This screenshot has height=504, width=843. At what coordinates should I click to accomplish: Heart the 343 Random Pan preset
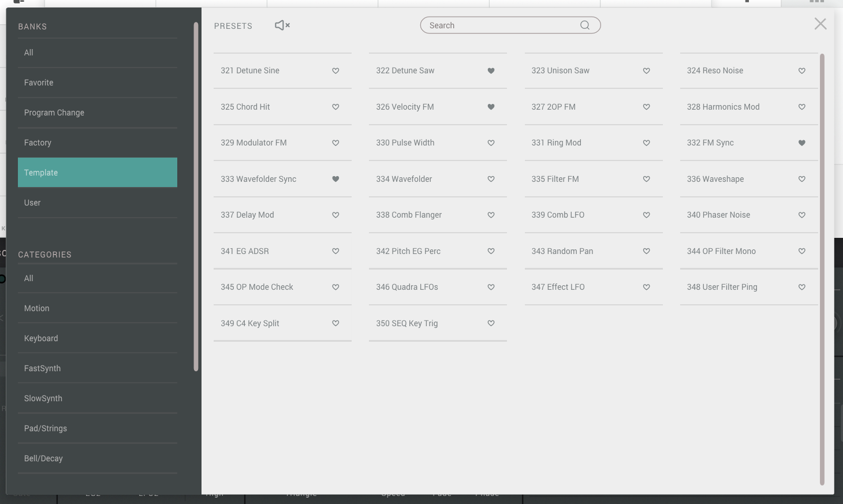tap(646, 251)
